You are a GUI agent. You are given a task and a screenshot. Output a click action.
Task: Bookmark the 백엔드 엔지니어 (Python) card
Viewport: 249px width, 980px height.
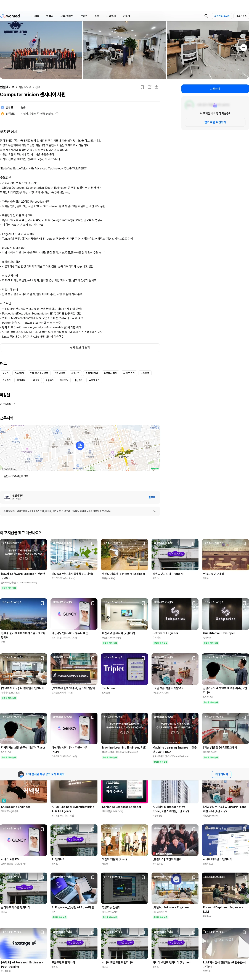[x=194, y=544]
